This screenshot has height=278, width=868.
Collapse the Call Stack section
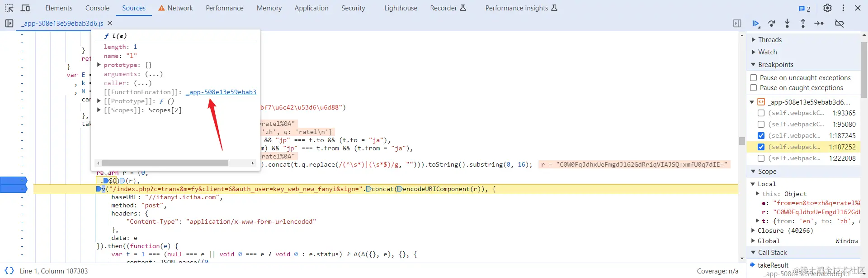pyautogui.click(x=754, y=253)
